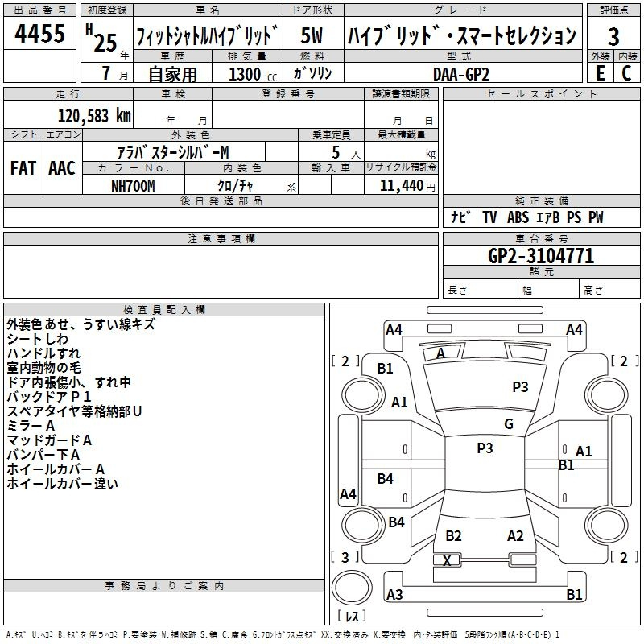
Task: Click the A3 mark on the rear bumper
Action: click(394, 595)
